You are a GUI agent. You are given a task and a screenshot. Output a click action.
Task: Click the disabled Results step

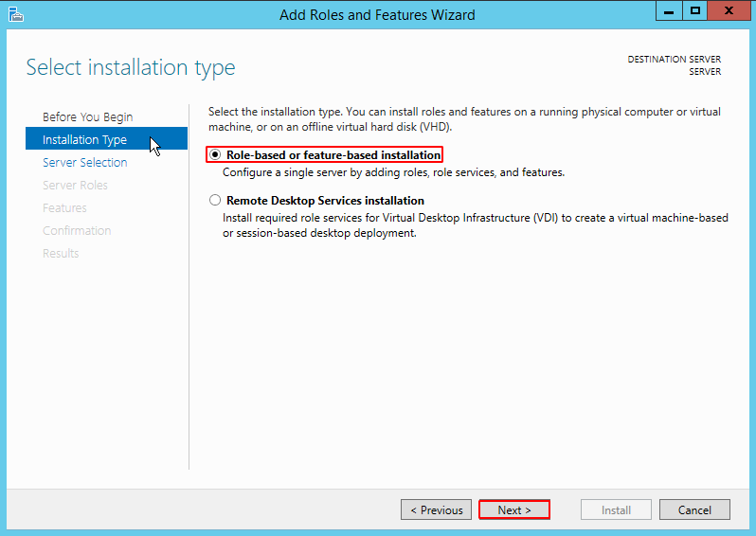(x=61, y=253)
